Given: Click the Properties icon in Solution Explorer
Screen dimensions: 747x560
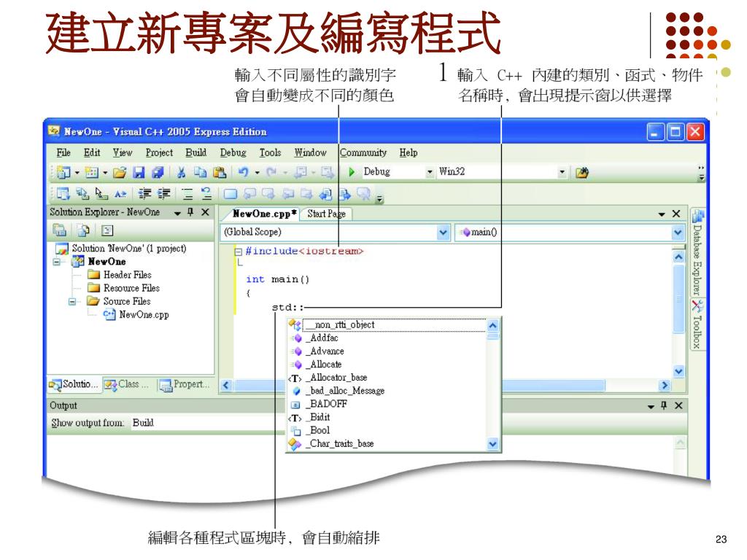Looking at the screenshot, I should click(x=60, y=230).
